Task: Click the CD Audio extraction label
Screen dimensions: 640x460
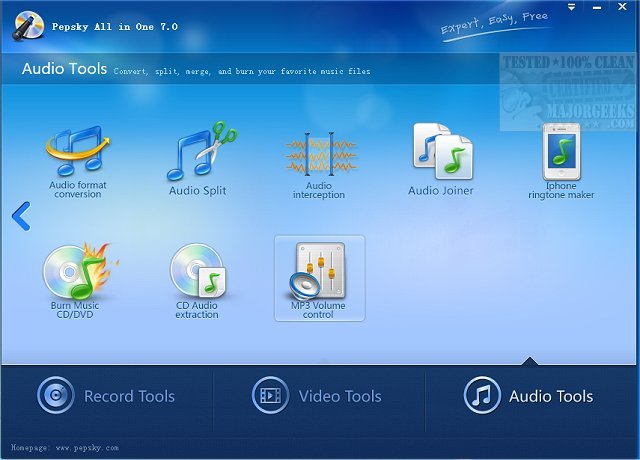Action: click(197, 310)
